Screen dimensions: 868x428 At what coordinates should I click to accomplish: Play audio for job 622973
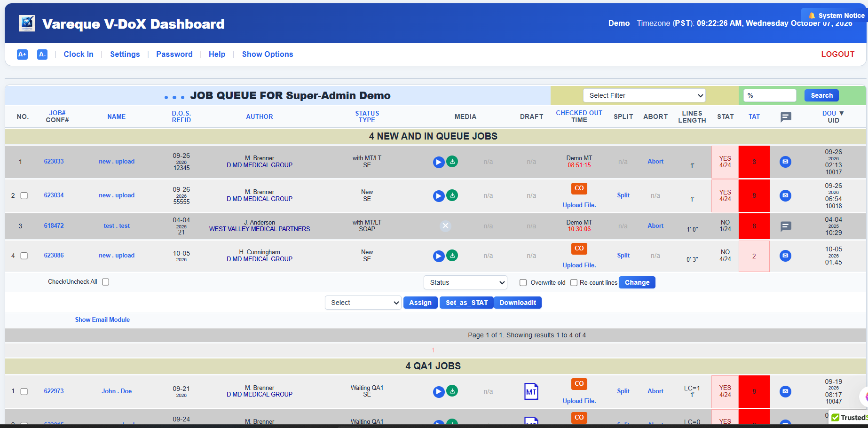tap(439, 392)
